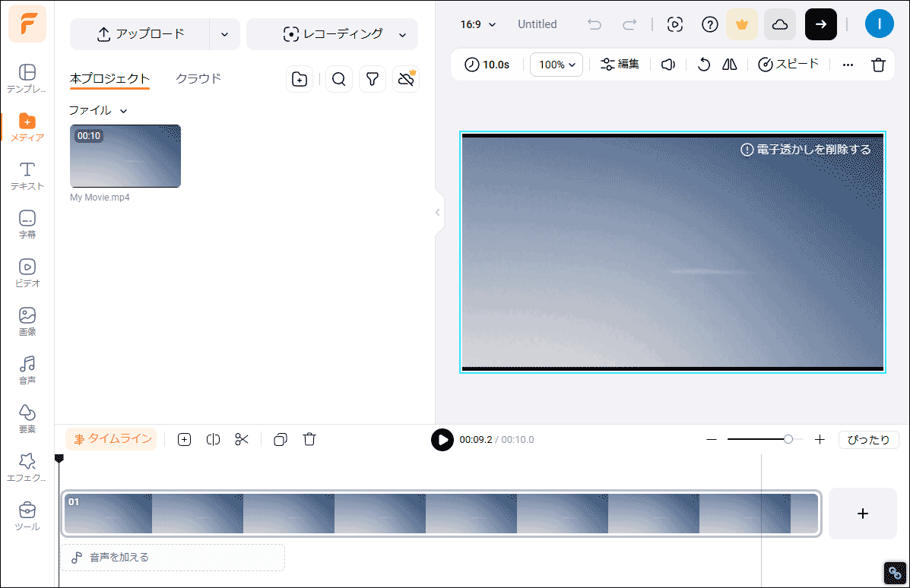Open the ツール tools panel
Viewport: 910px width, 588px height.
[x=27, y=517]
